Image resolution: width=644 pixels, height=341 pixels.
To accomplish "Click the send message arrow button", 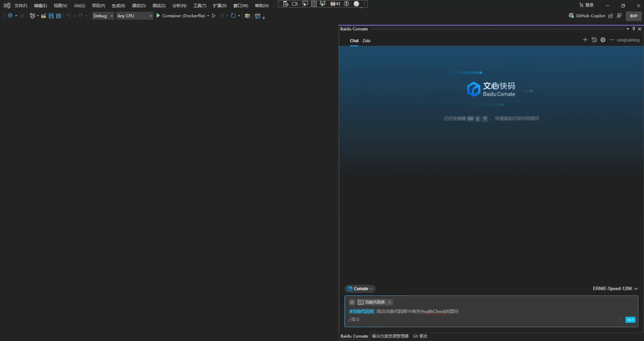I will 630,320.
